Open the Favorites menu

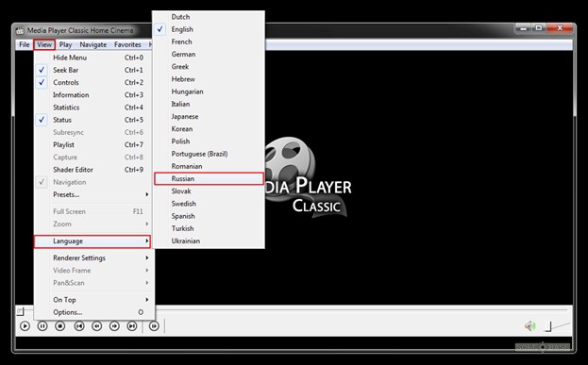(x=127, y=44)
